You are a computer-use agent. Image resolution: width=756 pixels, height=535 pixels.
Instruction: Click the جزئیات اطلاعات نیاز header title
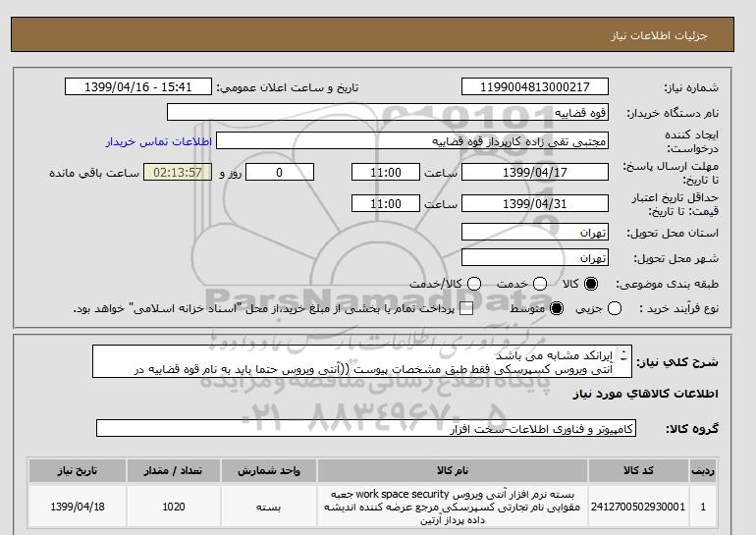(659, 35)
